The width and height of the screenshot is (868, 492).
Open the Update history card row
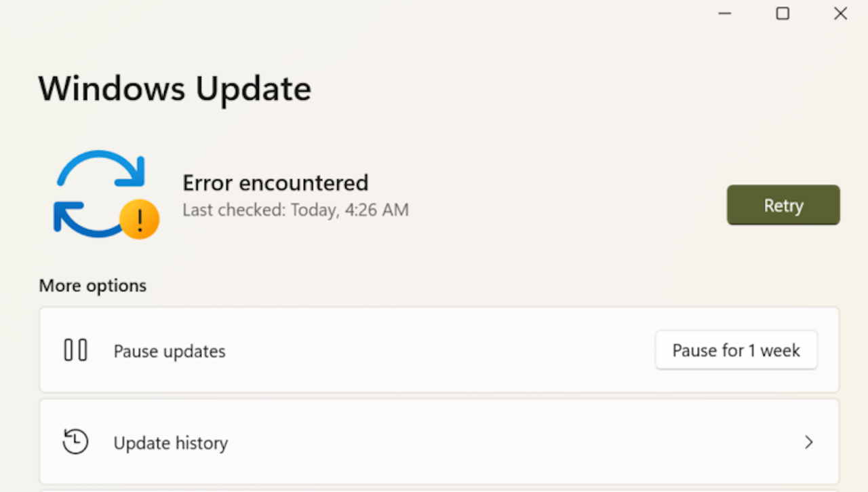439,442
